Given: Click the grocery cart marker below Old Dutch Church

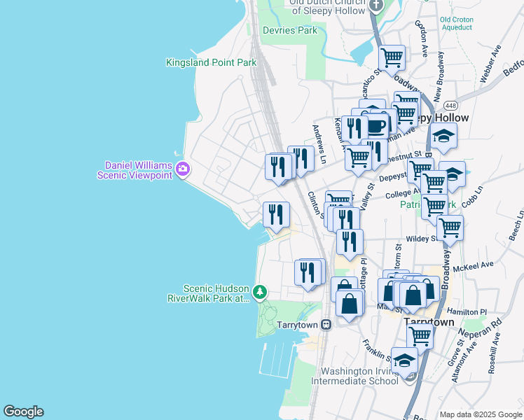Looking at the screenshot, I should coord(392,57).
